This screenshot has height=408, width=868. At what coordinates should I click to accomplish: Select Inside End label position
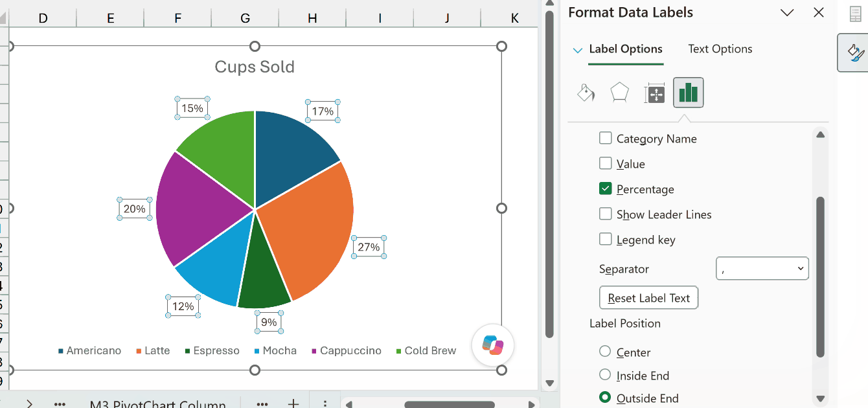(x=605, y=374)
